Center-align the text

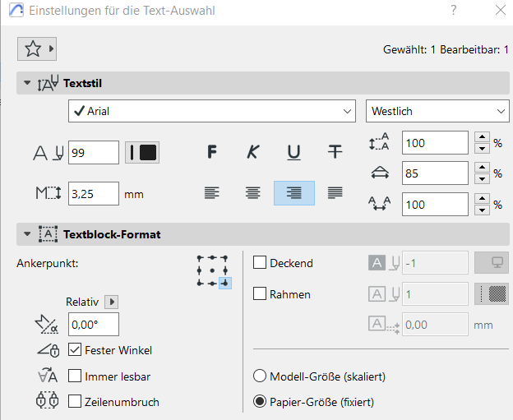(x=253, y=193)
